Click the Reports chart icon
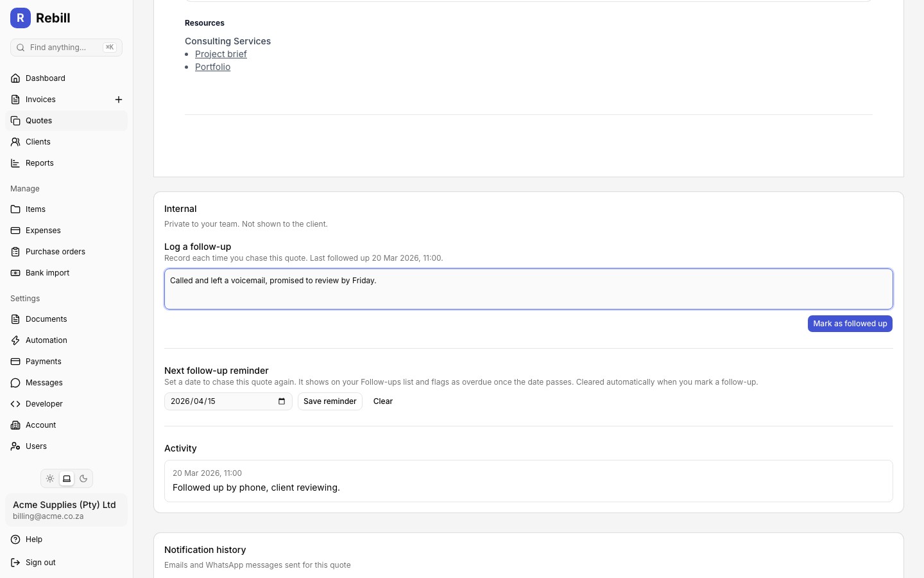This screenshot has height=578, width=924. pyautogui.click(x=15, y=163)
